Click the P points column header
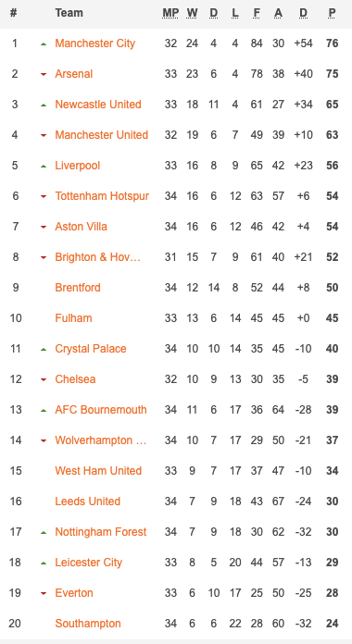Viewport: 352px width, 644px height. tap(332, 13)
